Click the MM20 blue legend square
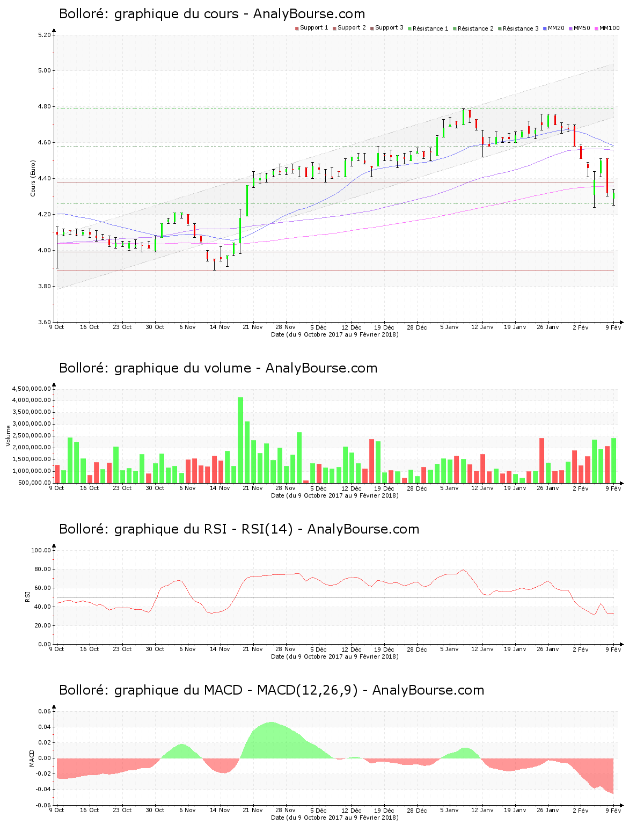Viewport: 644px width, 832px height. [x=545, y=28]
